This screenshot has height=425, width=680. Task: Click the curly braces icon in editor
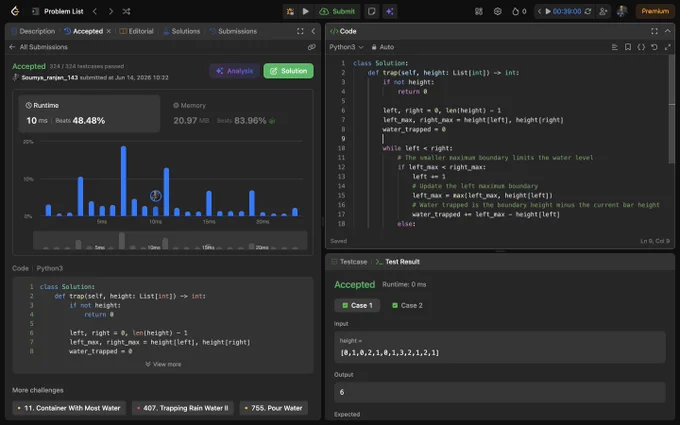coord(641,47)
